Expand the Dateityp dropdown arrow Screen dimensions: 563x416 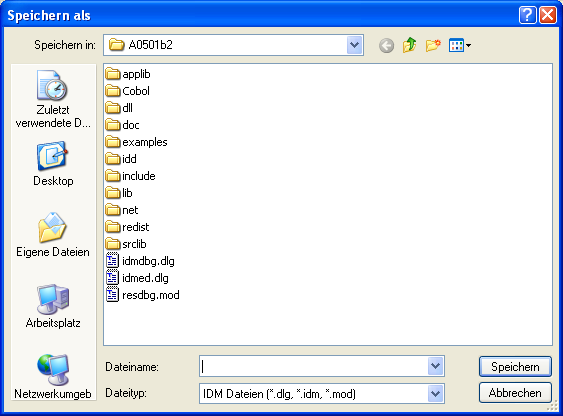click(x=435, y=394)
